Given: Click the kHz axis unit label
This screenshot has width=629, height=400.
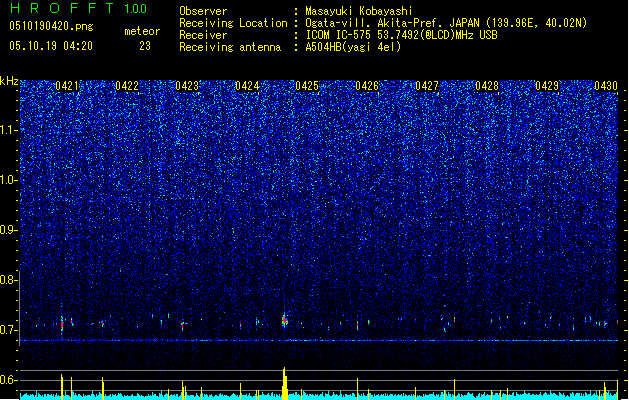Looking at the screenshot, I should [x=9, y=81].
